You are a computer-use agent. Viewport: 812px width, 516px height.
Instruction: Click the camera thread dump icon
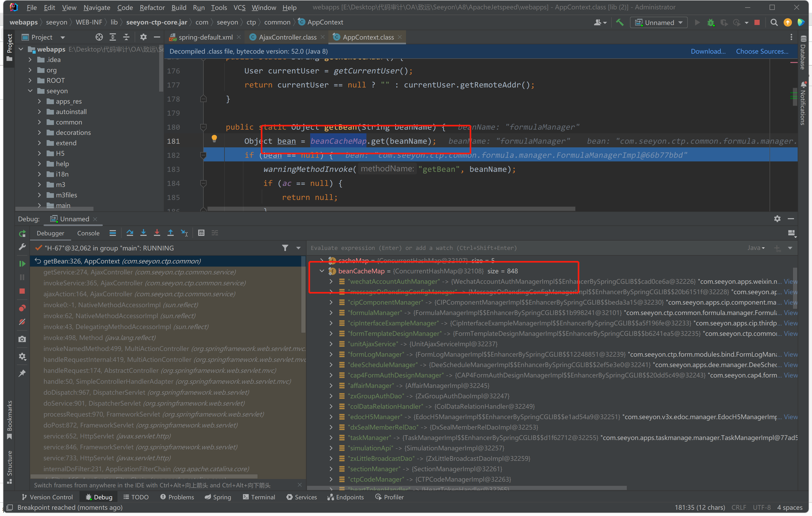(22, 339)
